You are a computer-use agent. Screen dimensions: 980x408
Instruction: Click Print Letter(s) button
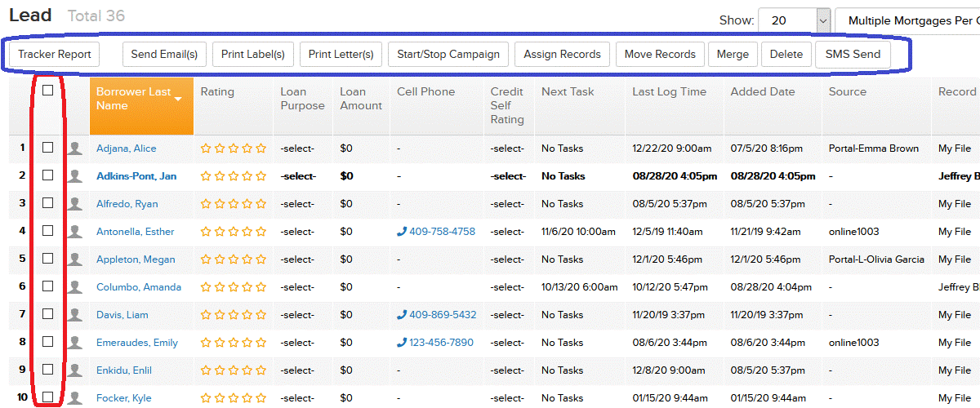tap(341, 54)
